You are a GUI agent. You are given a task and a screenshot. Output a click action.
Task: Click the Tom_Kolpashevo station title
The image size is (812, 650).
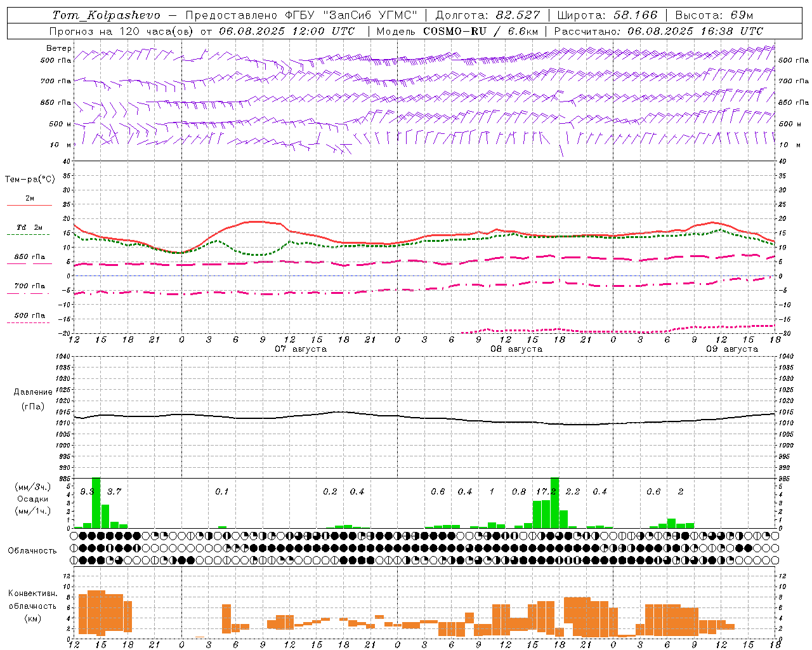click(107, 15)
